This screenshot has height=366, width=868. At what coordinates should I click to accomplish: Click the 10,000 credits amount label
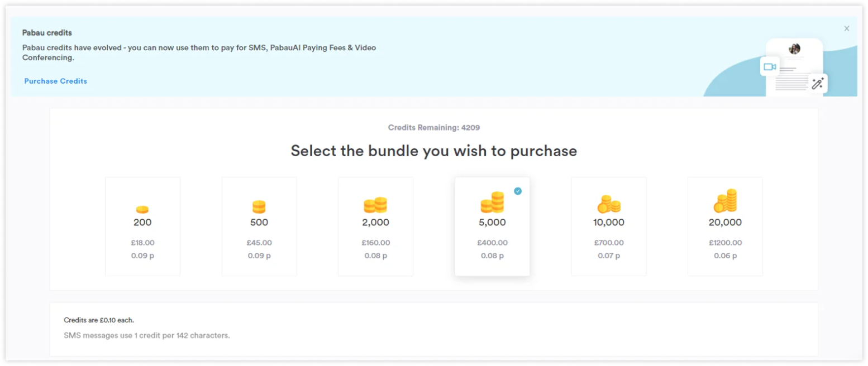609,222
